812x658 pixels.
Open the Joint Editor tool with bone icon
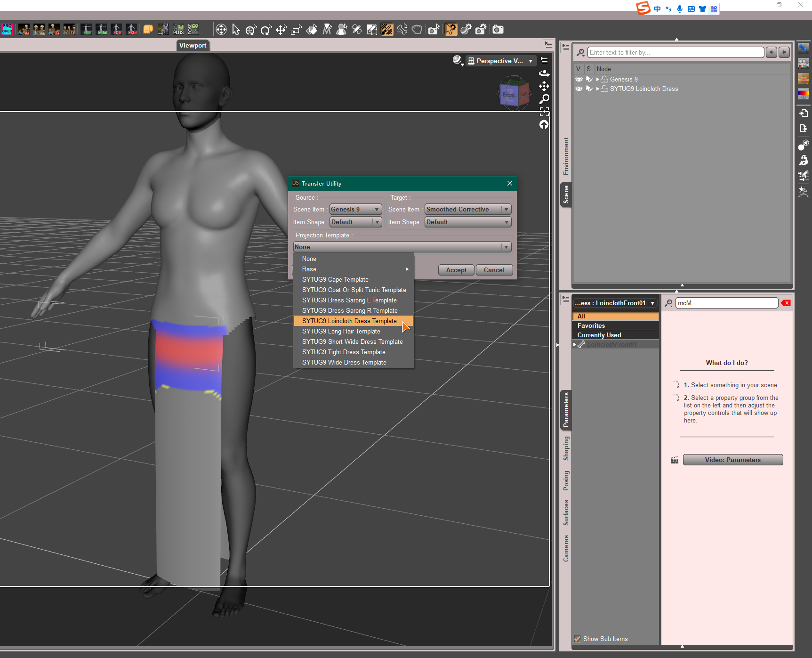357,30
